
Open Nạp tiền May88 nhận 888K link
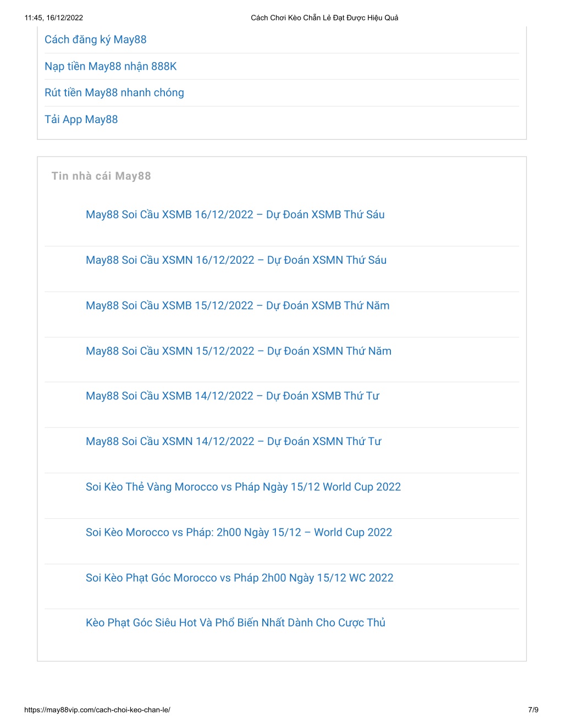[x=111, y=66]
